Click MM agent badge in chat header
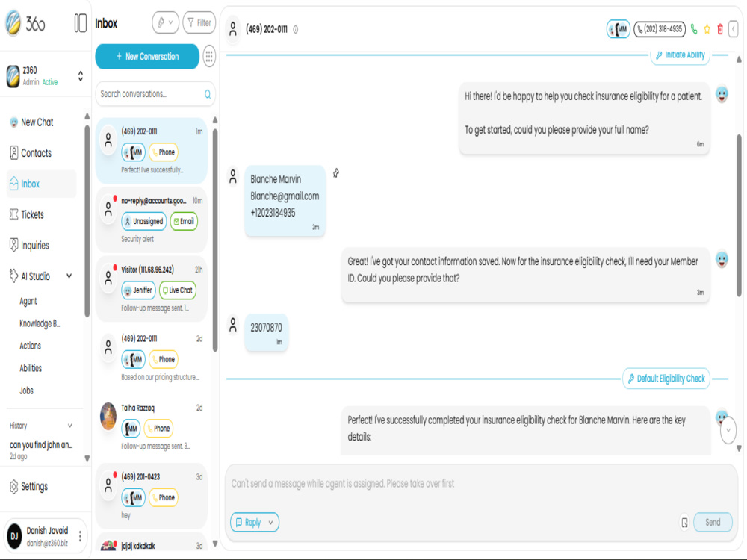The width and height of the screenshot is (747, 560). (618, 29)
